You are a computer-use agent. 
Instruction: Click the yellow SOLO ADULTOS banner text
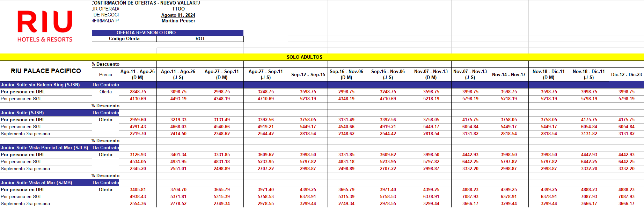click(305, 57)
